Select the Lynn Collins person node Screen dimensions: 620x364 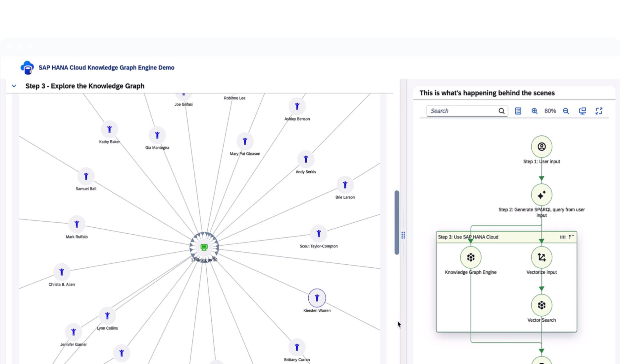pyautogui.click(x=107, y=316)
